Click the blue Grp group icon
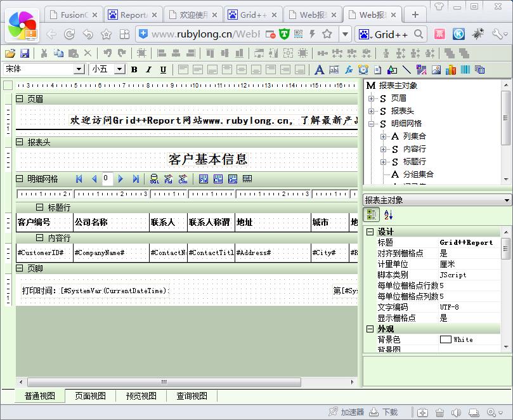Viewport: 513px width, 420px height. (233, 179)
